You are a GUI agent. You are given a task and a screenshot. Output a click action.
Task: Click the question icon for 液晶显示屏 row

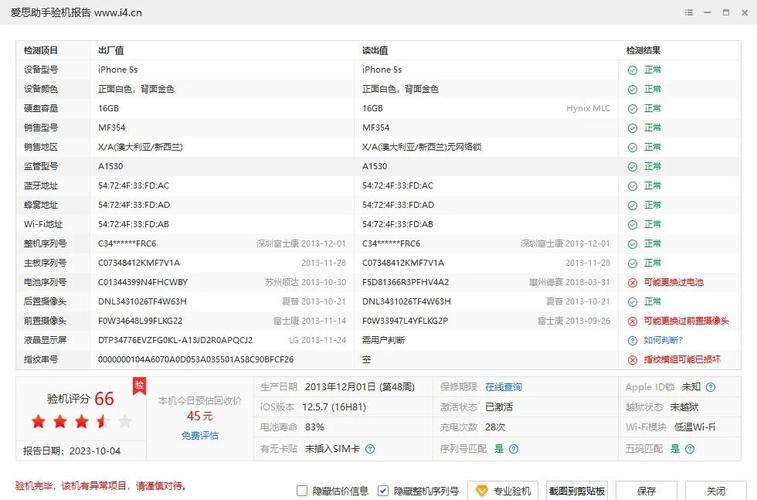pyautogui.click(x=632, y=340)
